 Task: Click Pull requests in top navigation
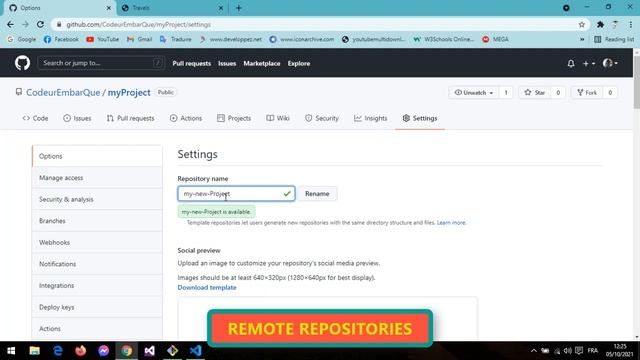[x=191, y=64]
